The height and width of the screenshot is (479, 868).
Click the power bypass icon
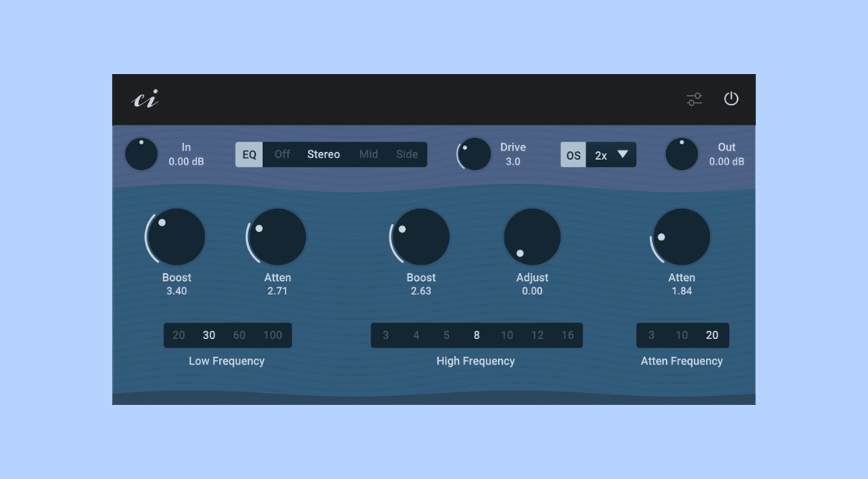731,99
